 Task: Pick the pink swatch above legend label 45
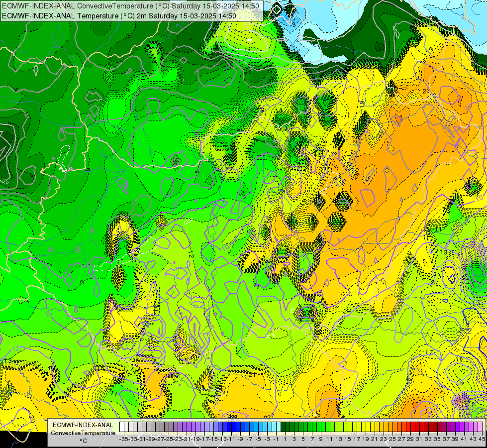point(480,427)
